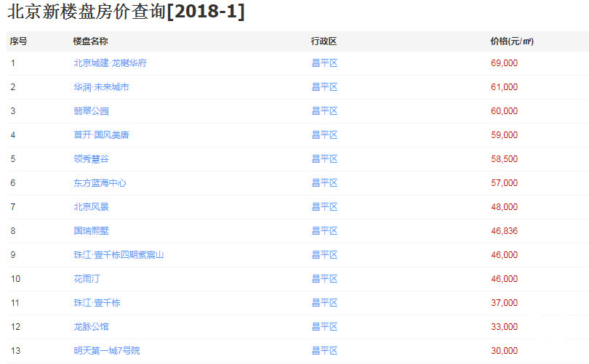Open the 北京城建·龙樾华府 property link
The image size is (589, 364).
coord(110,63)
